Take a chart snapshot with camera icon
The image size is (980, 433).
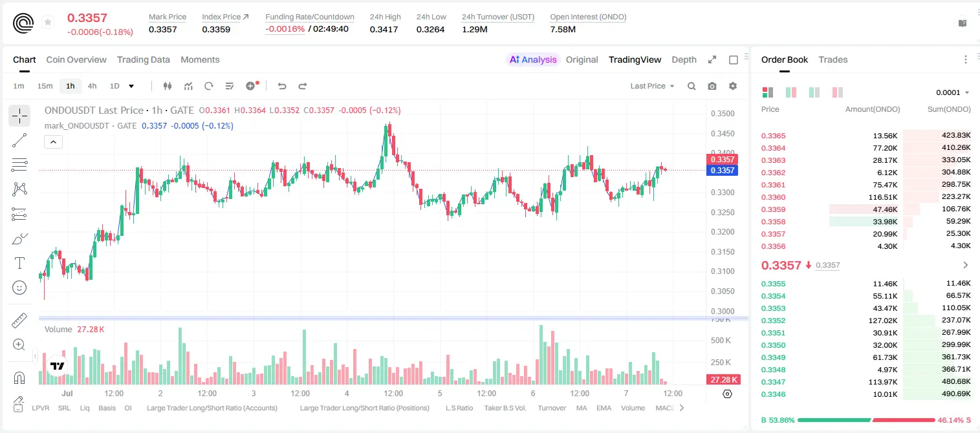(712, 86)
